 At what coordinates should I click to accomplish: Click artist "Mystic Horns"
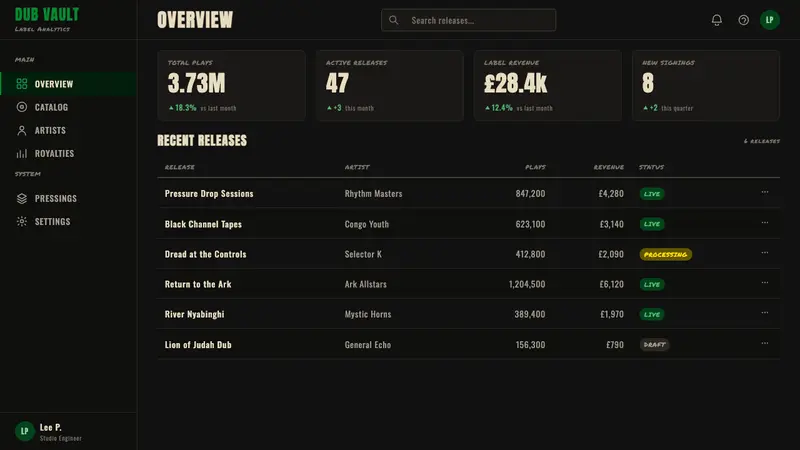coord(368,314)
